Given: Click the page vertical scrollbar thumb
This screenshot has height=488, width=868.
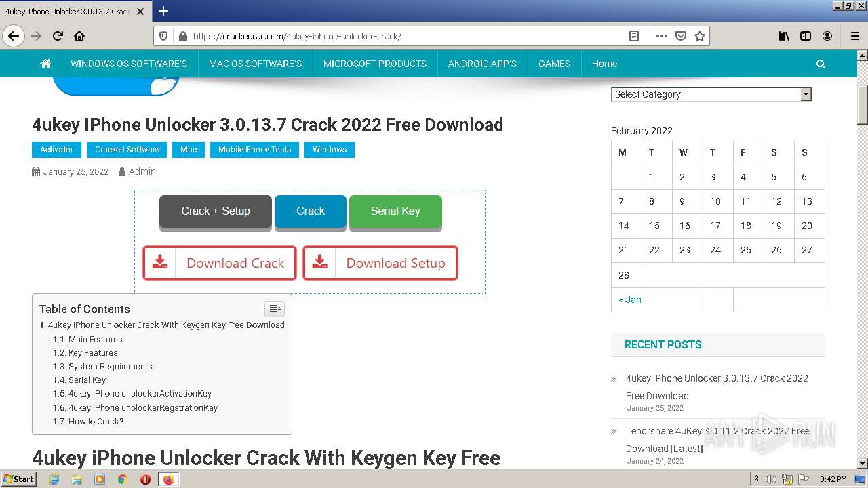Looking at the screenshot, I should [x=862, y=105].
